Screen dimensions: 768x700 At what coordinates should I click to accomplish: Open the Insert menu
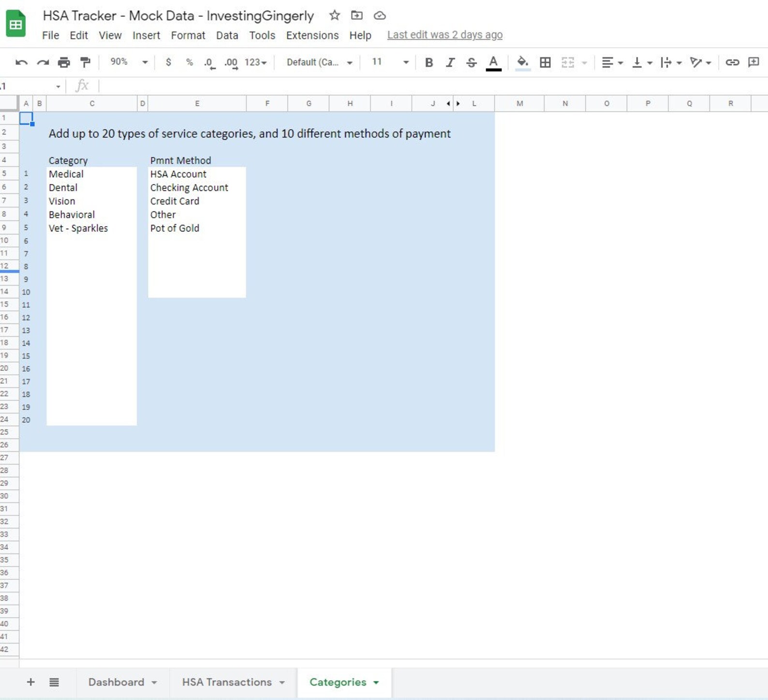[146, 35]
